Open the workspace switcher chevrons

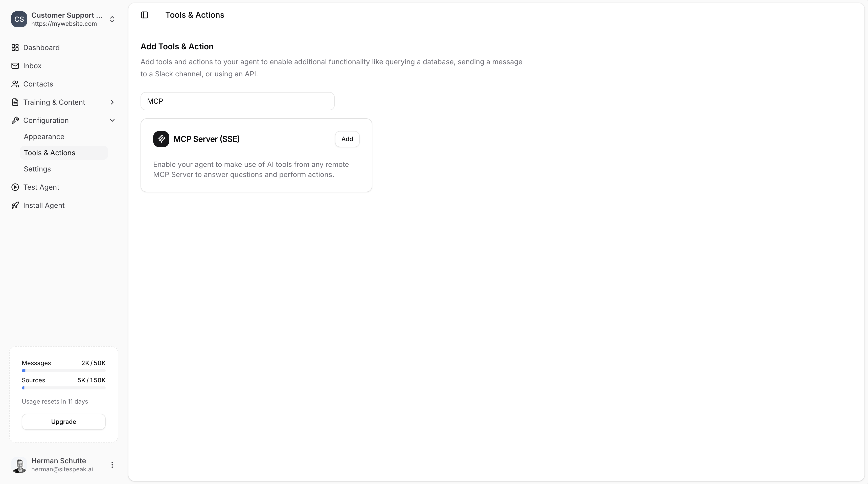(x=112, y=19)
